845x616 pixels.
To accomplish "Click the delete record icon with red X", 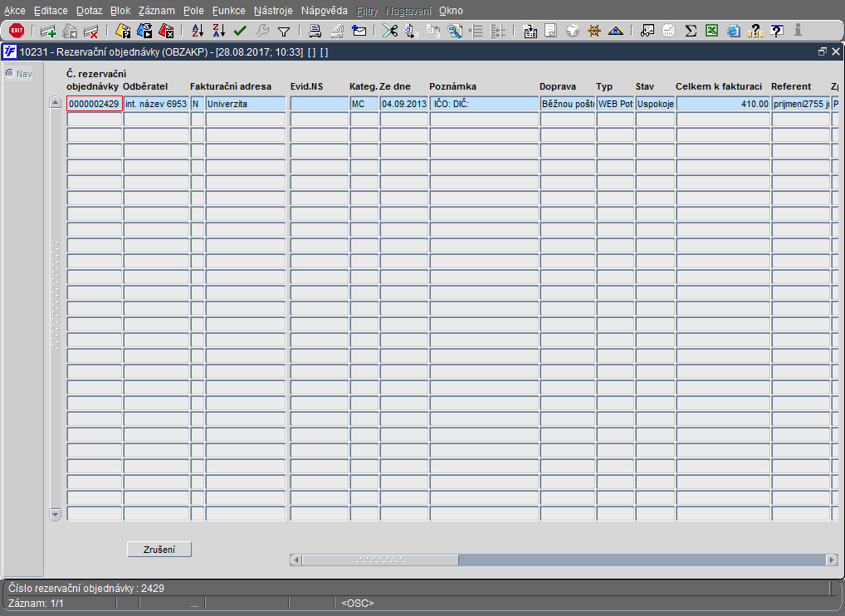I will [91, 32].
